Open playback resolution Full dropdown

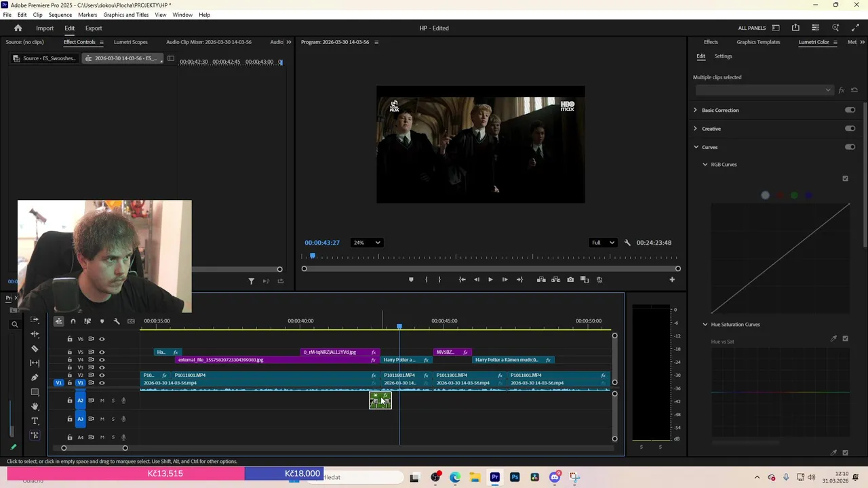tap(602, 243)
